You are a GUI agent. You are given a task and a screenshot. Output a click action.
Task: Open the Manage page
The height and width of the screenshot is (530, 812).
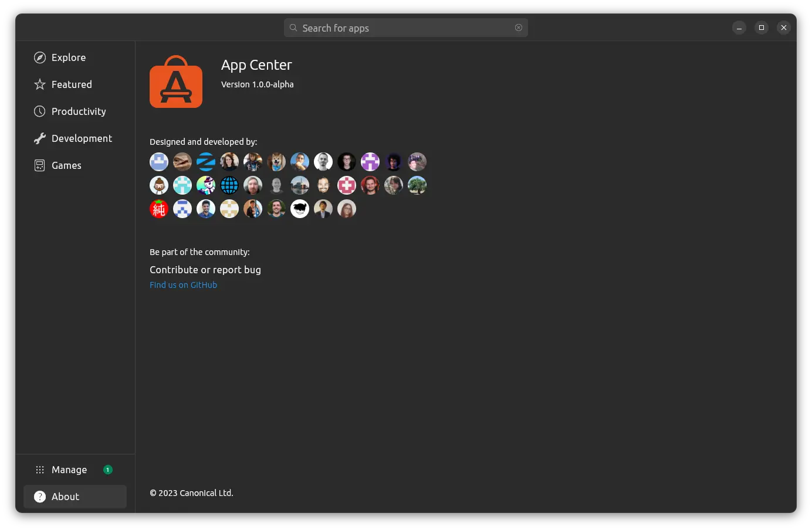coord(75,470)
